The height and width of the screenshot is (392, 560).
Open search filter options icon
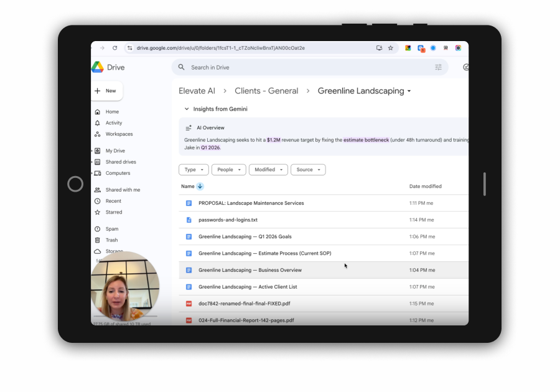tap(438, 67)
